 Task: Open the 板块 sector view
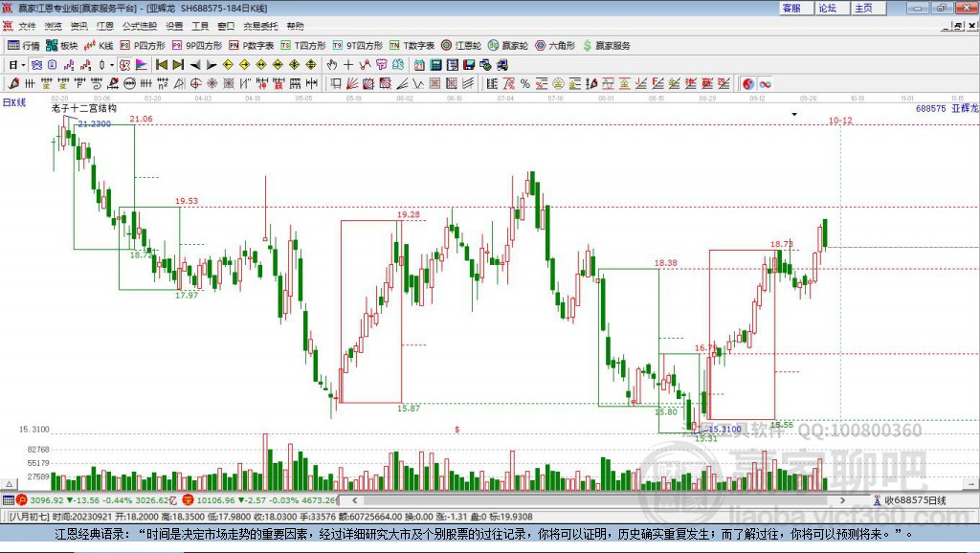(x=62, y=46)
